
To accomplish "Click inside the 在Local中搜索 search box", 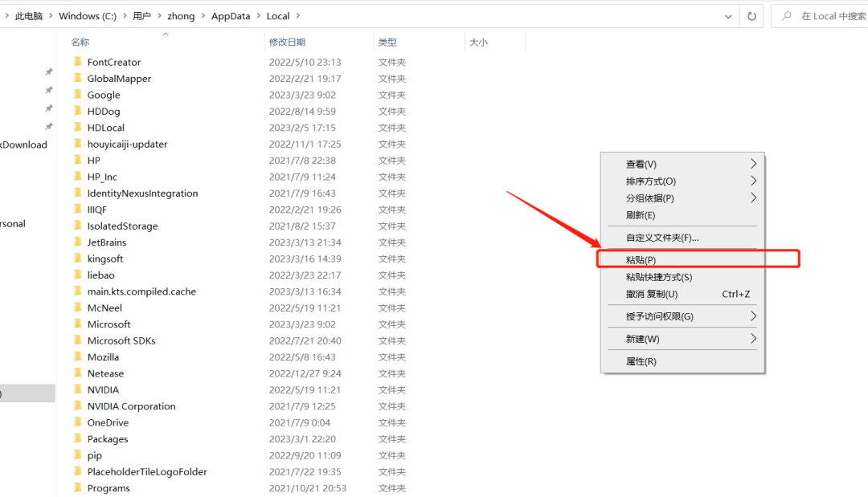I will click(828, 15).
